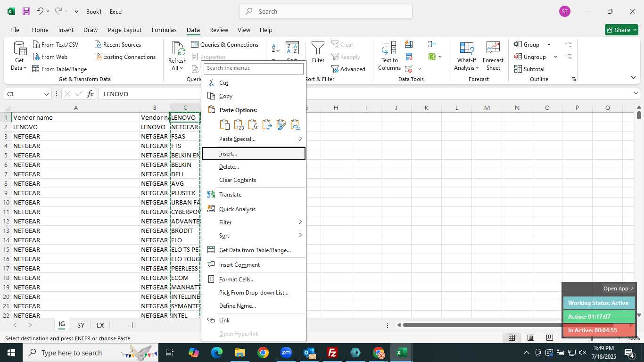This screenshot has width=644, height=362.
Task: Open Existing Connections
Action: coord(125,57)
